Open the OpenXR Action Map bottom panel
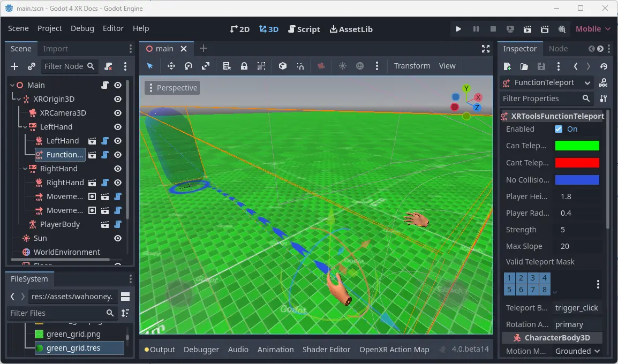This screenshot has width=618, height=364. pyautogui.click(x=395, y=350)
